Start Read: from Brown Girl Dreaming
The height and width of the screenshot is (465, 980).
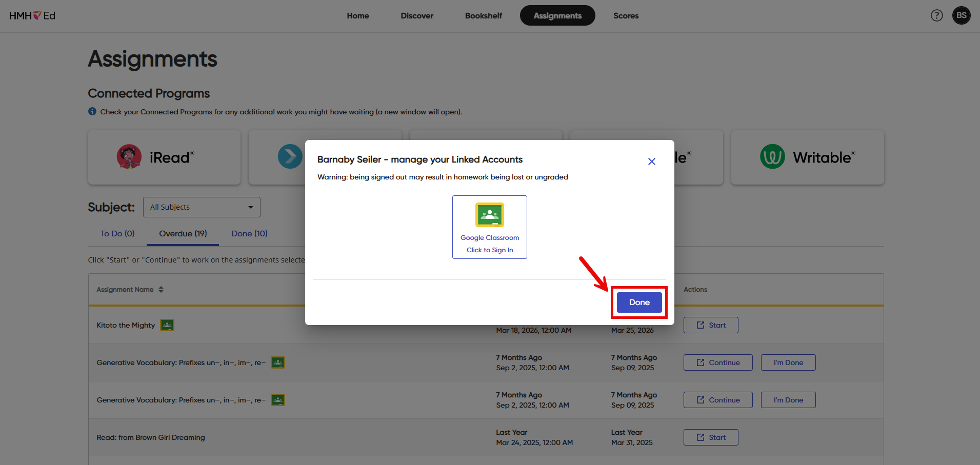click(x=711, y=437)
